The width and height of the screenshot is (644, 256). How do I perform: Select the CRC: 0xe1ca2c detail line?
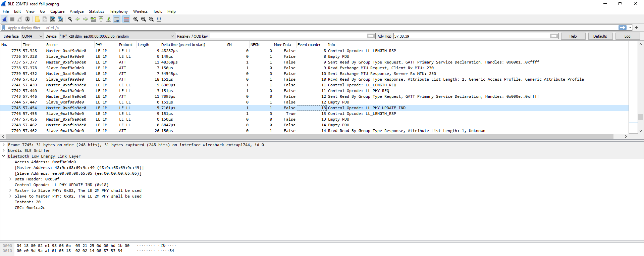click(30, 208)
